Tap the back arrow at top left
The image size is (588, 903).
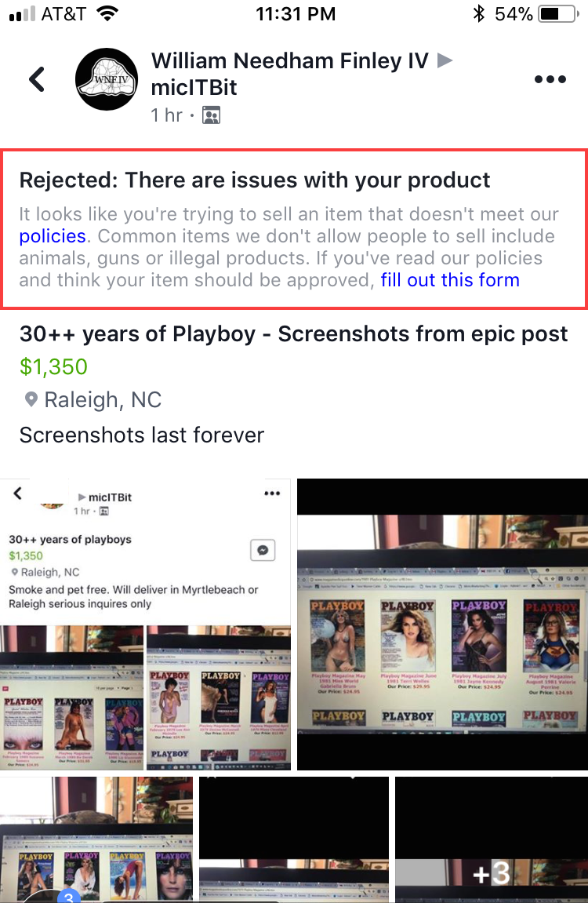coord(37,79)
